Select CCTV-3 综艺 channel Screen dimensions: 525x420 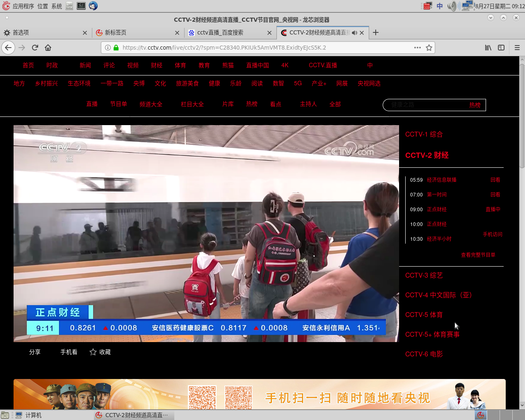(x=424, y=276)
